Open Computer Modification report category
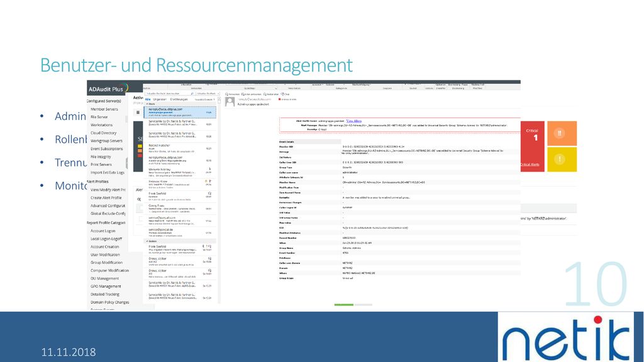This screenshot has width=644, height=362. coord(109,270)
